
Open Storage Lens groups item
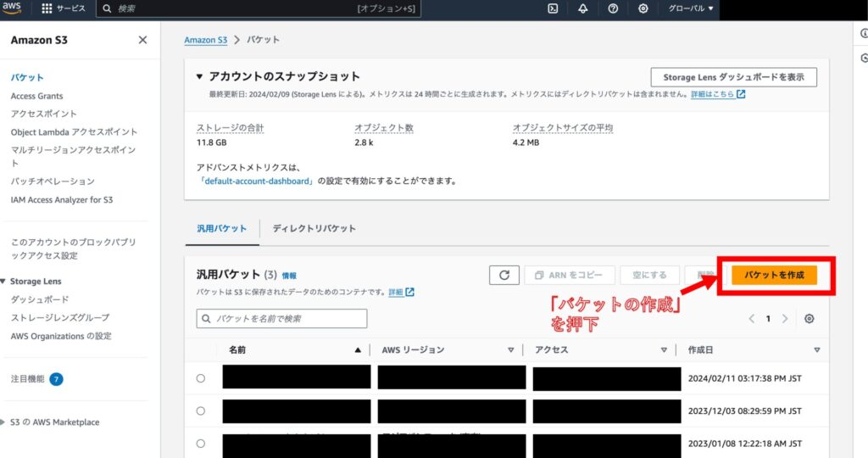(x=60, y=317)
